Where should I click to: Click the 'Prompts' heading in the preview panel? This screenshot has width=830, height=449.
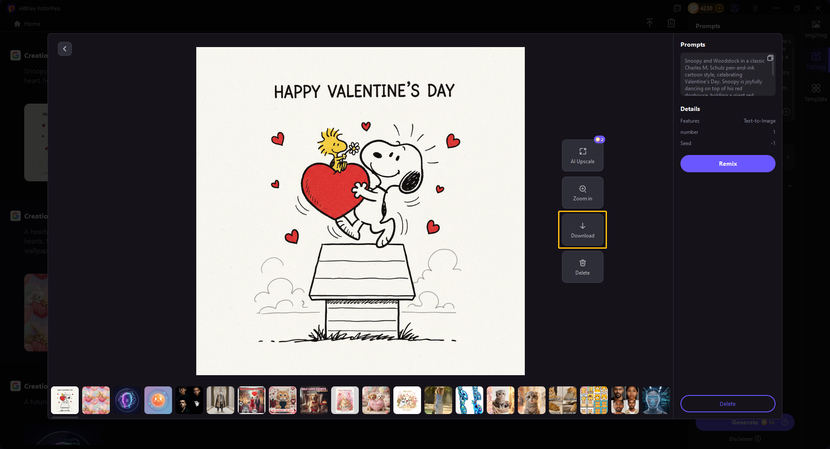pyautogui.click(x=692, y=44)
